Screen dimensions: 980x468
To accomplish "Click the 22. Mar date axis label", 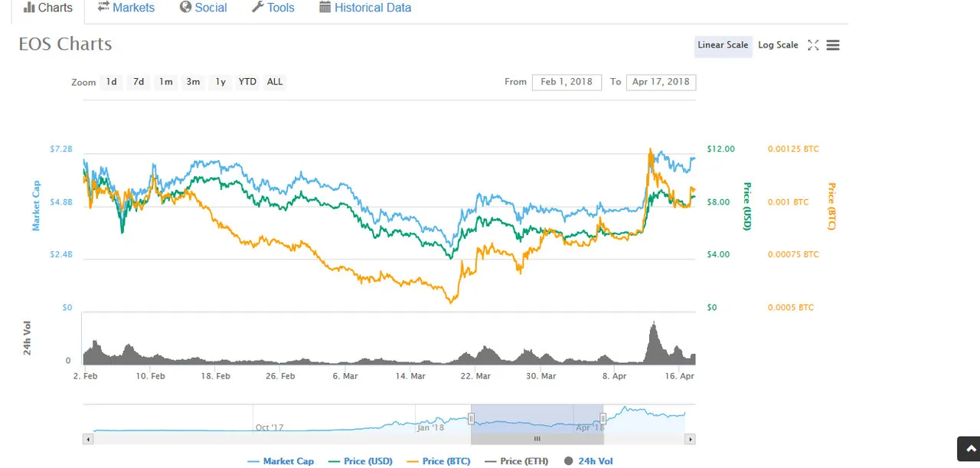I will point(475,376).
